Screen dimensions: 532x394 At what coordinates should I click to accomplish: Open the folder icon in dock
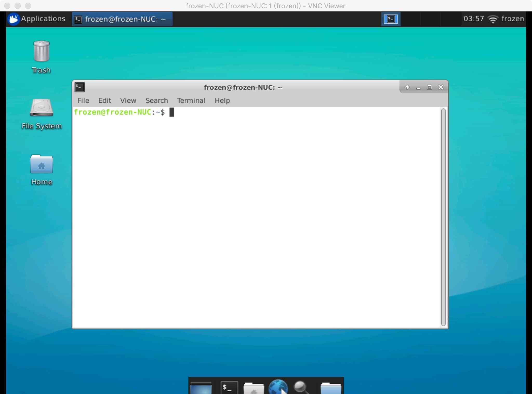331,388
